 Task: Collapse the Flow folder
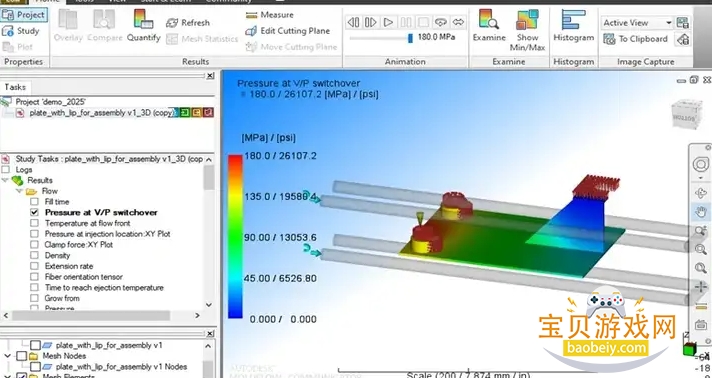19,191
